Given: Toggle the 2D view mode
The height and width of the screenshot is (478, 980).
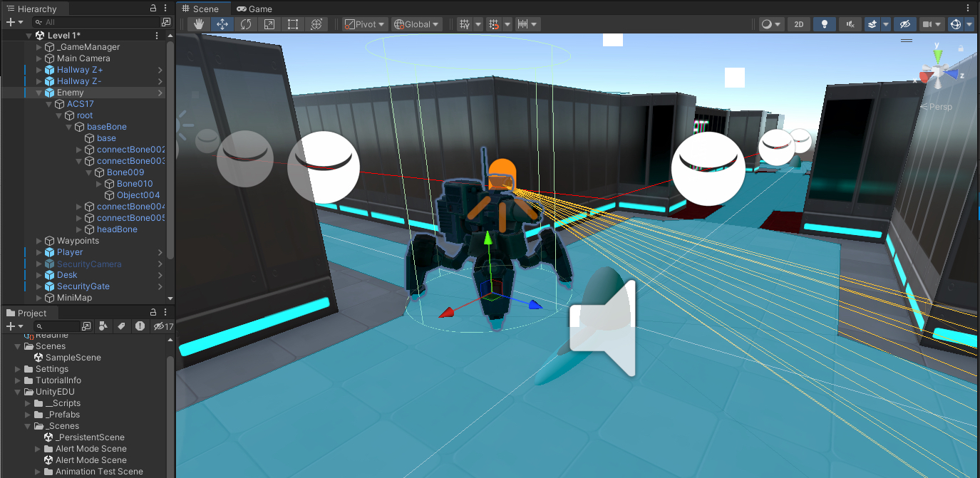Looking at the screenshot, I should [x=798, y=24].
